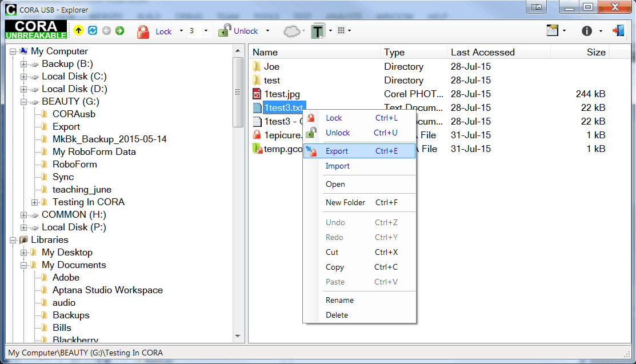
Task: Click the compact view button in title bar
Action: (x=536, y=7)
